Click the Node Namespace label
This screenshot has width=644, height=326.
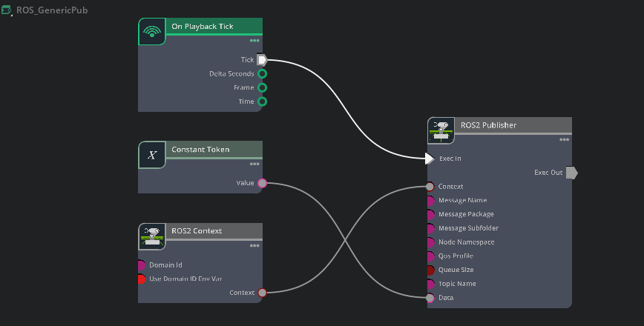(x=467, y=242)
